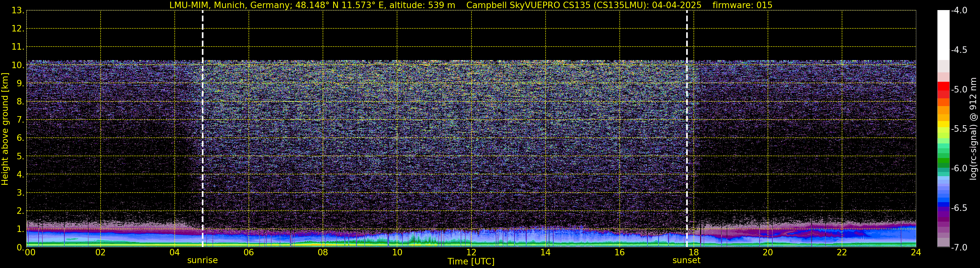Click the 11 km height tick label
This screenshot has width=980, height=268.
coord(18,47)
